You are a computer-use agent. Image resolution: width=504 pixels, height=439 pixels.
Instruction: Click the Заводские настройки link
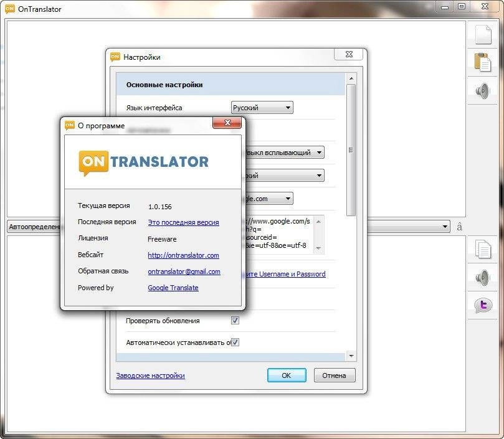click(150, 375)
